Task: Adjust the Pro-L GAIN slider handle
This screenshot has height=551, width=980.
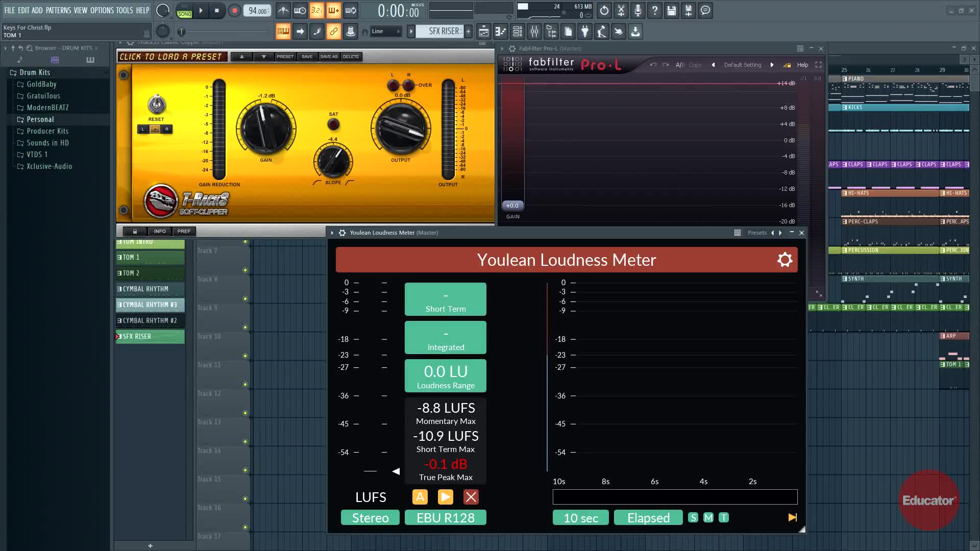Action: click(512, 206)
